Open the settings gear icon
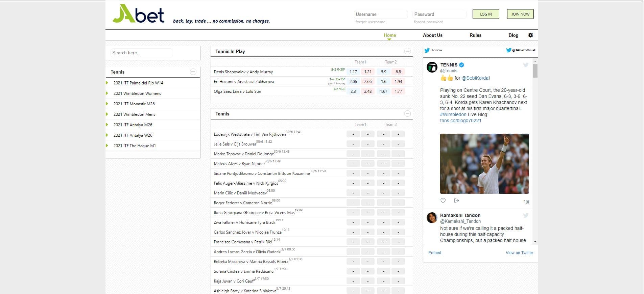 [530, 35]
